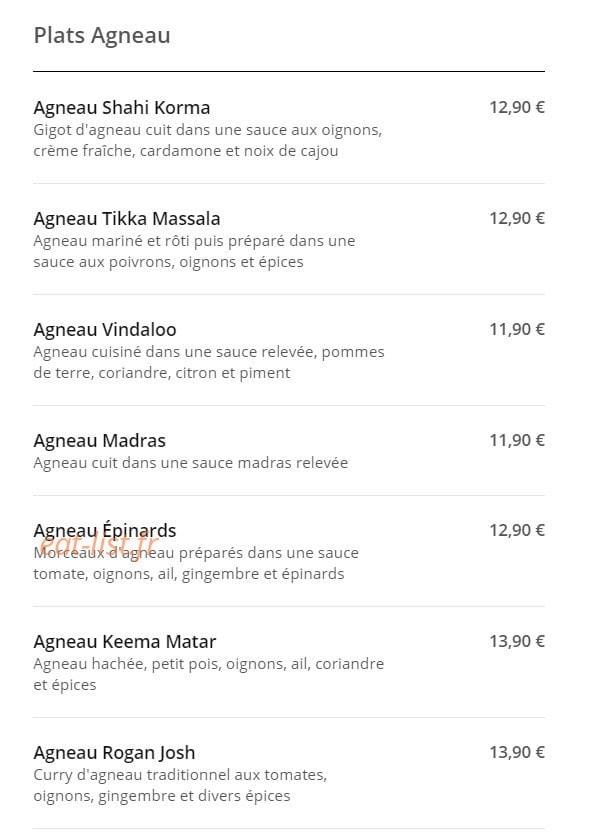Image resolution: width=606 pixels, height=839 pixels.
Task: Click the 13,90 € price of Keema Matar
Action: pyautogui.click(x=517, y=641)
